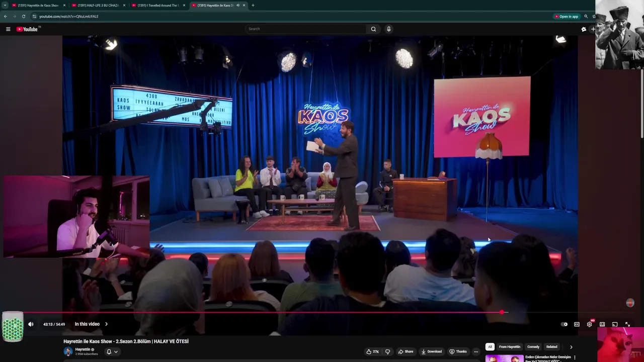
Task: Go back with the browser back arrow
Action: [x=6, y=16]
